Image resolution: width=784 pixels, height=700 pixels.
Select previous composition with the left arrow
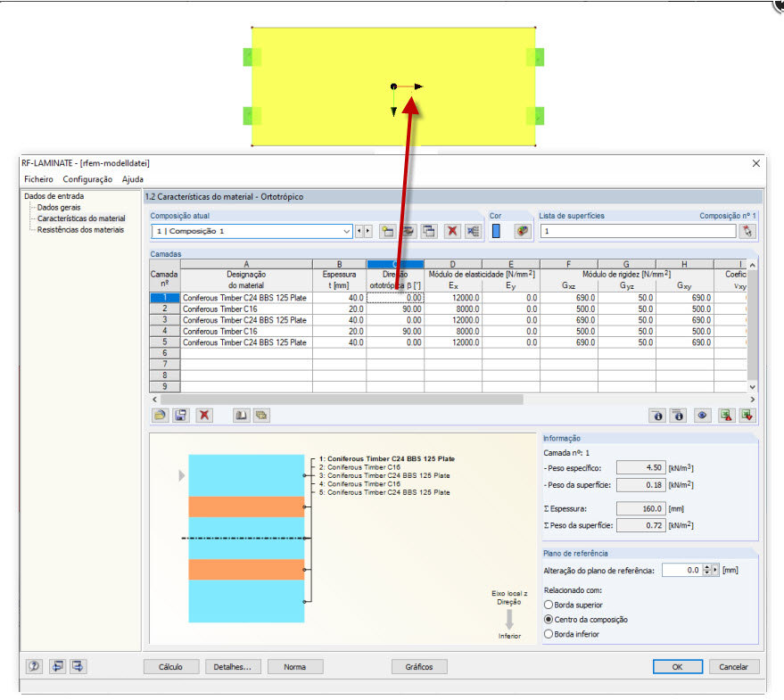pos(359,232)
